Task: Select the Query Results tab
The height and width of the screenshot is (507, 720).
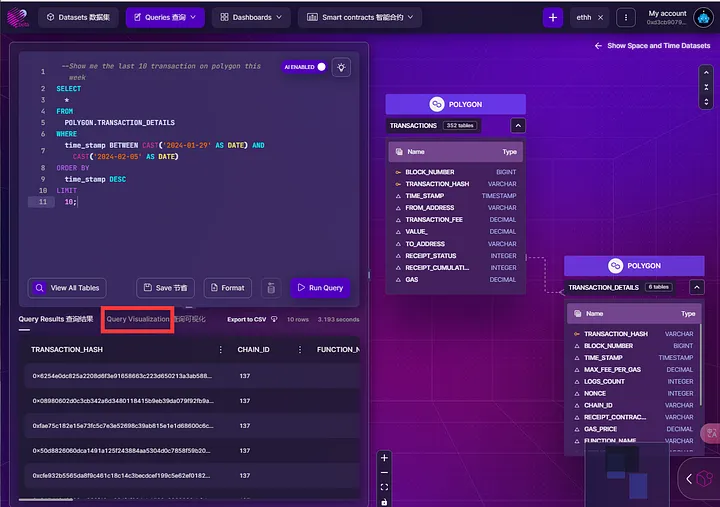Action: (56, 319)
